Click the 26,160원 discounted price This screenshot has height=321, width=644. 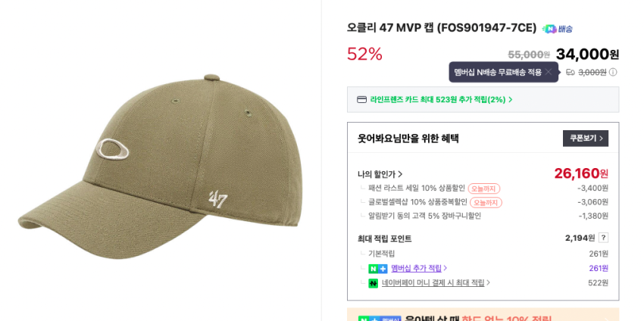click(580, 173)
